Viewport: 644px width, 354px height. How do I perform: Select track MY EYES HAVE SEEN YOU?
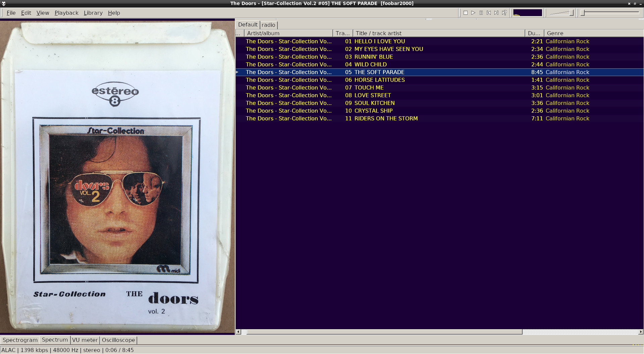(x=439, y=49)
